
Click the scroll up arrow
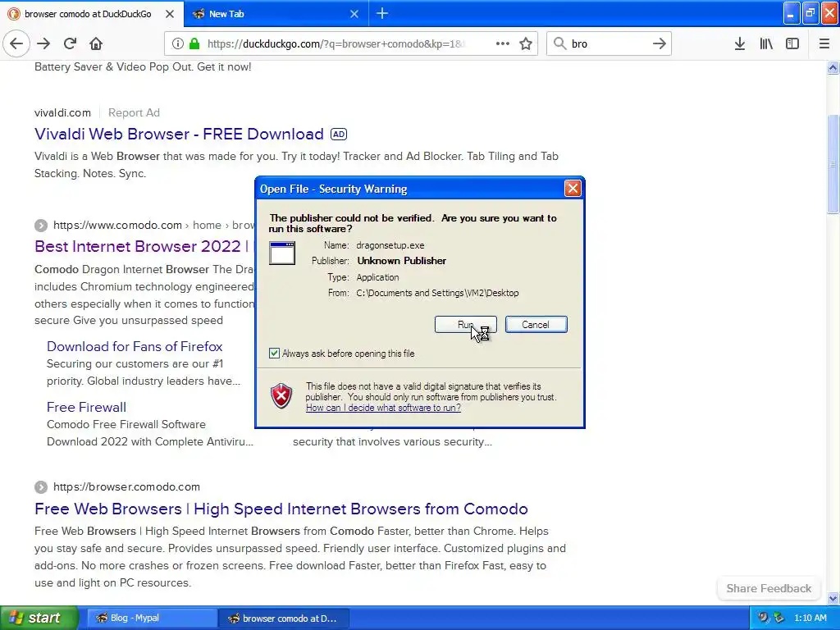tap(833, 67)
